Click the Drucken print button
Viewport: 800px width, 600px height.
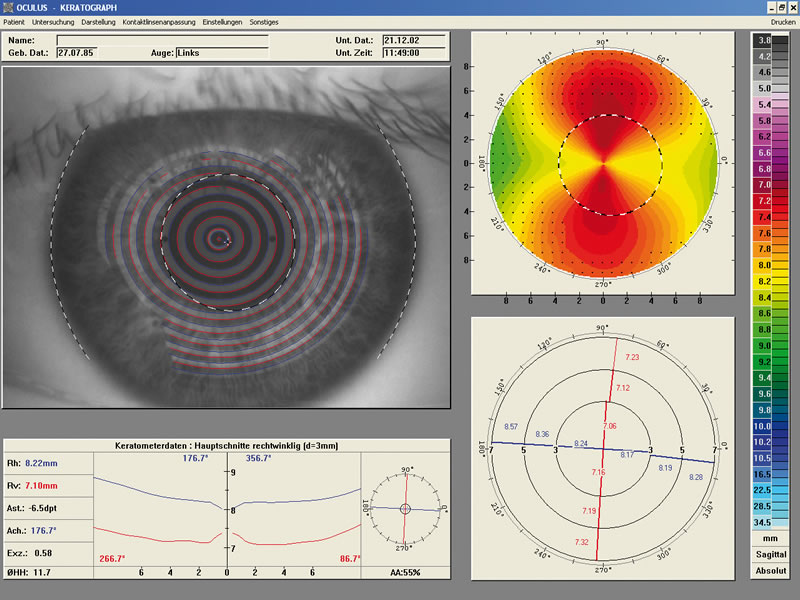[x=783, y=22]
